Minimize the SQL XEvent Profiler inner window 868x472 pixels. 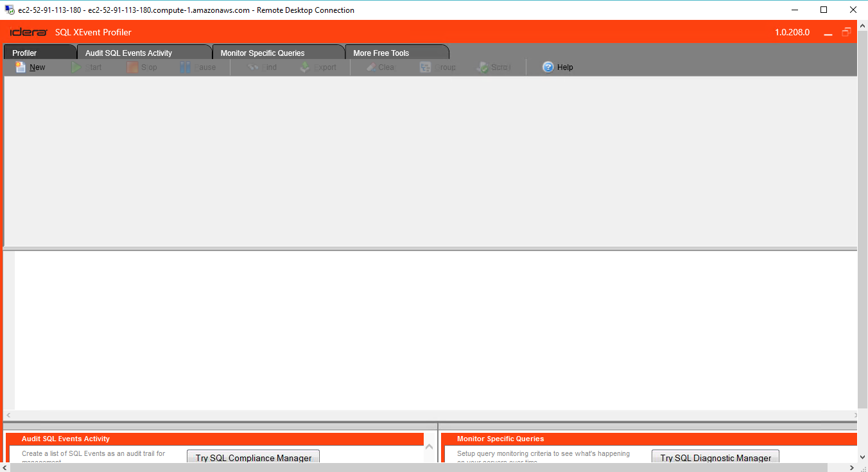828,33
